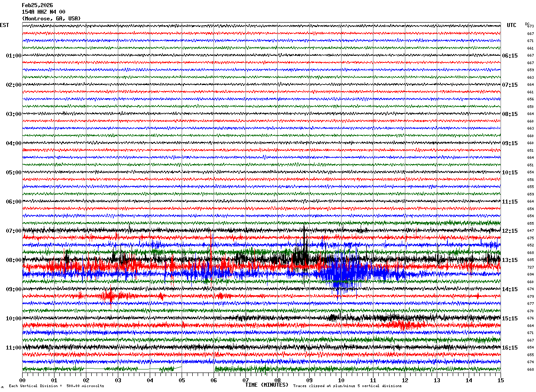
Task: Select the 02:00 EST time label
Action: (13, 85)
